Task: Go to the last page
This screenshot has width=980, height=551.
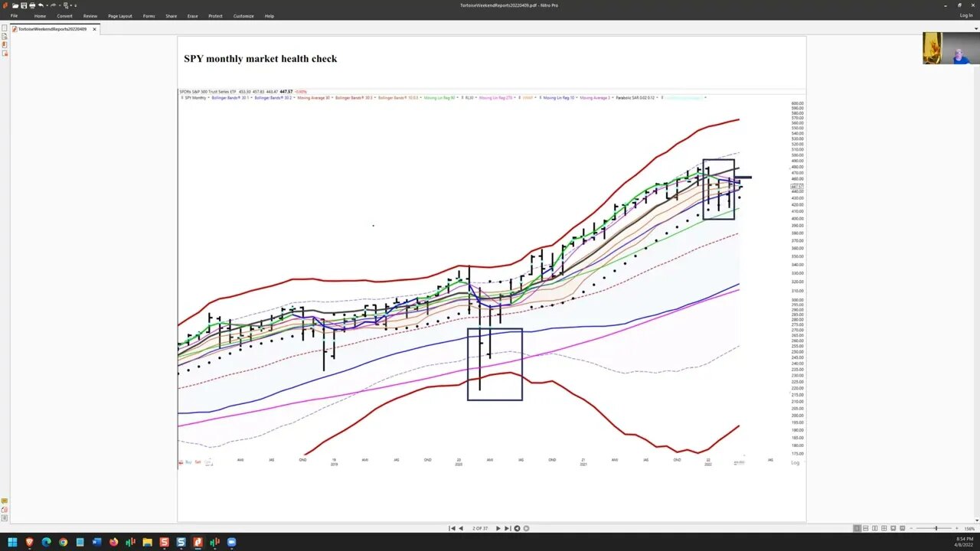Action: pyautogui.click(x=507, y=528)
